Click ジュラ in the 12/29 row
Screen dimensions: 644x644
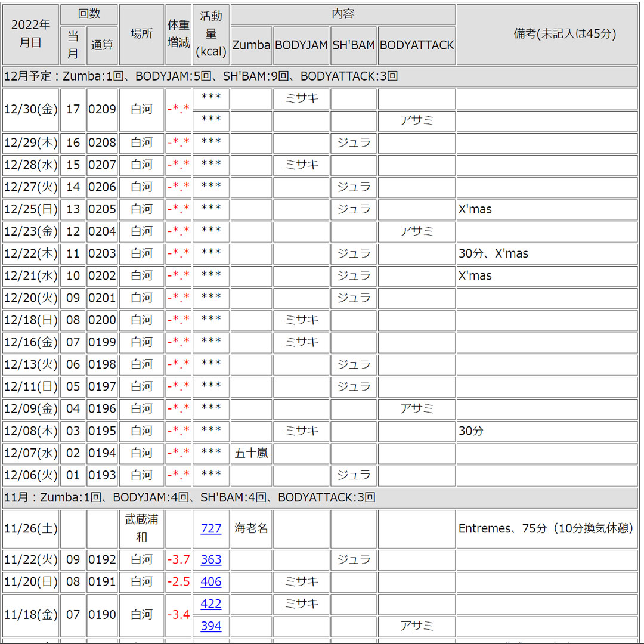(x=354, y=143)
